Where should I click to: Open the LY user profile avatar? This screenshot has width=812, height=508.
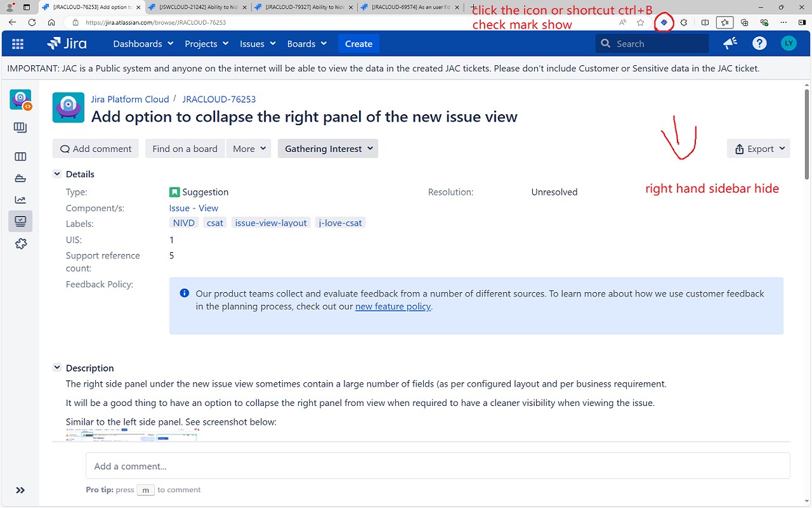point(789,43)
